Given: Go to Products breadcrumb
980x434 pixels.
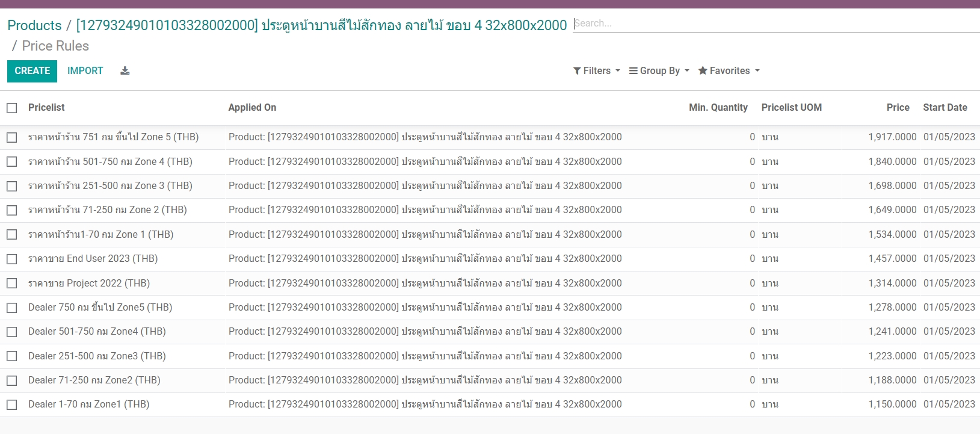Looking at the screenshot, I should (34, 25).
